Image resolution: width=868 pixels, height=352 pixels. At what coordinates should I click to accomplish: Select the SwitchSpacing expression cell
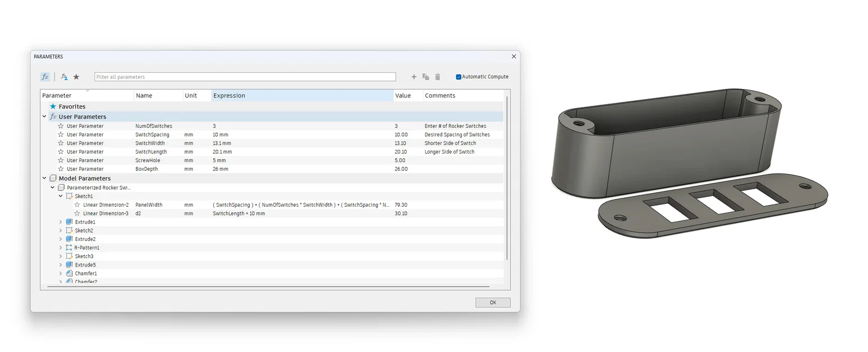tap(302, 135)
